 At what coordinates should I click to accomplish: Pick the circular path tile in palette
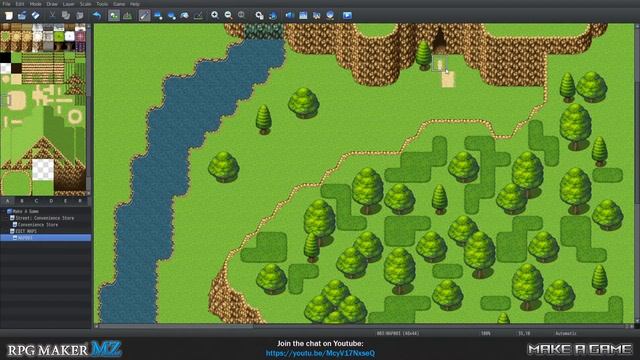(75, 117)
